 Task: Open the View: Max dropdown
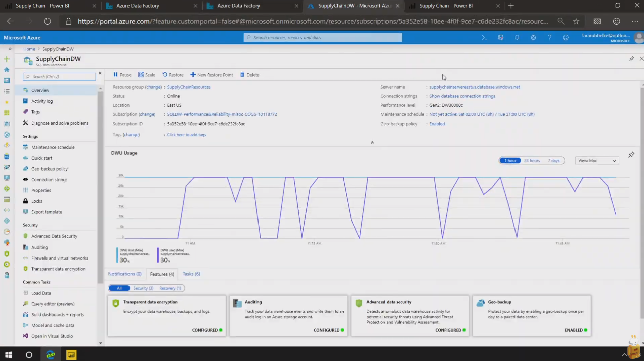(597, 161)
